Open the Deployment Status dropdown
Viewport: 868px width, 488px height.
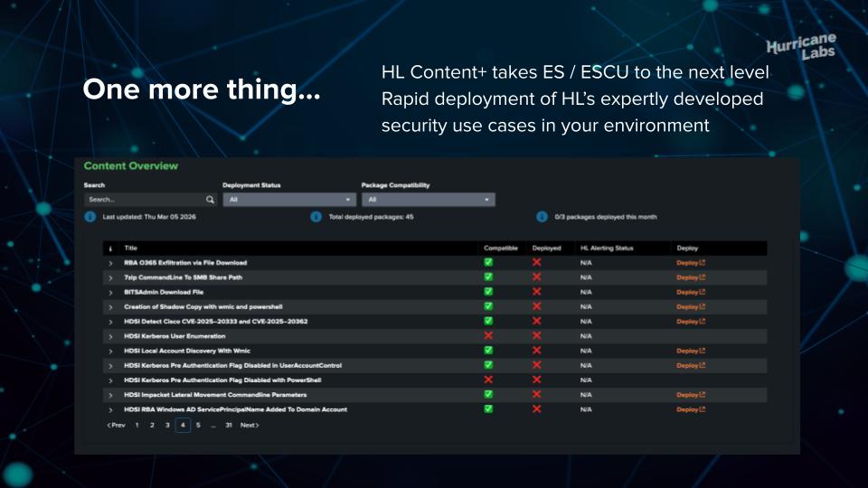point(289,200)
